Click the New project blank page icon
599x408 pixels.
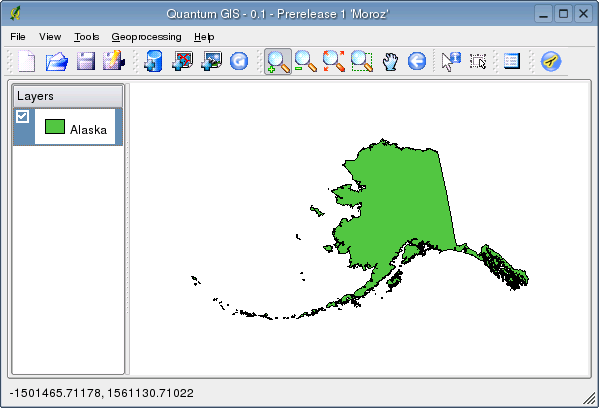[x=26, y=61]
